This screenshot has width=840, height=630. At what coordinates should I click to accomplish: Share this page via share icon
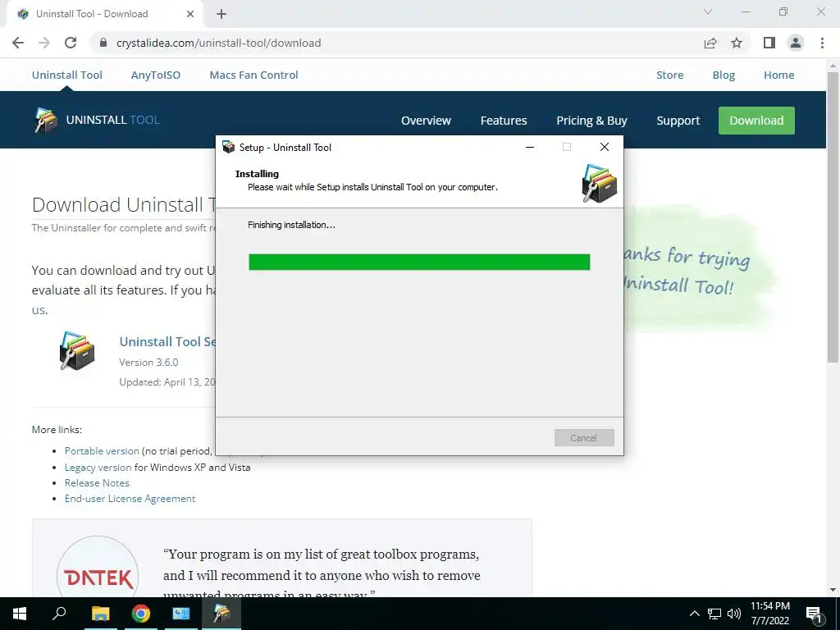710,43
